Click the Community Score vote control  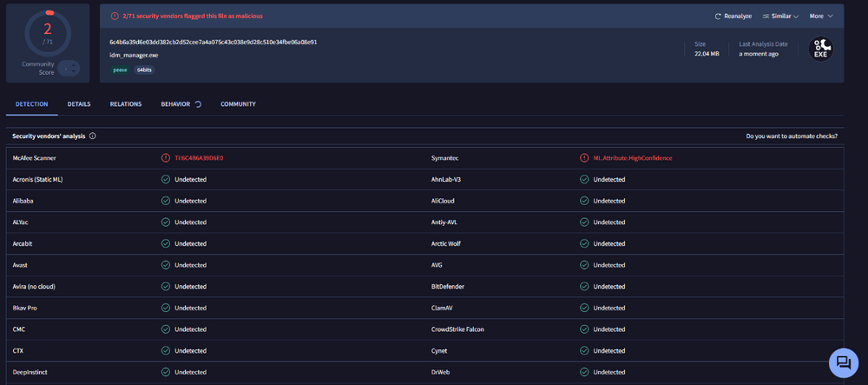coord(69,68)
